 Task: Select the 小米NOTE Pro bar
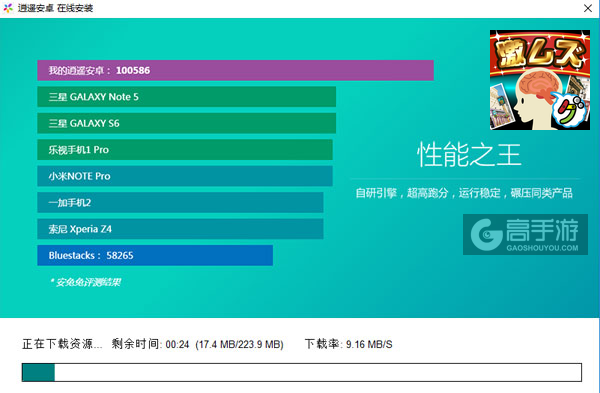pyautogui.click(x=185, y=176)
